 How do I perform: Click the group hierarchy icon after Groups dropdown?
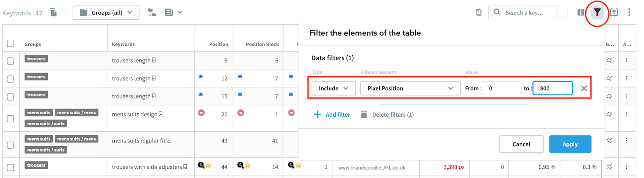152,13
